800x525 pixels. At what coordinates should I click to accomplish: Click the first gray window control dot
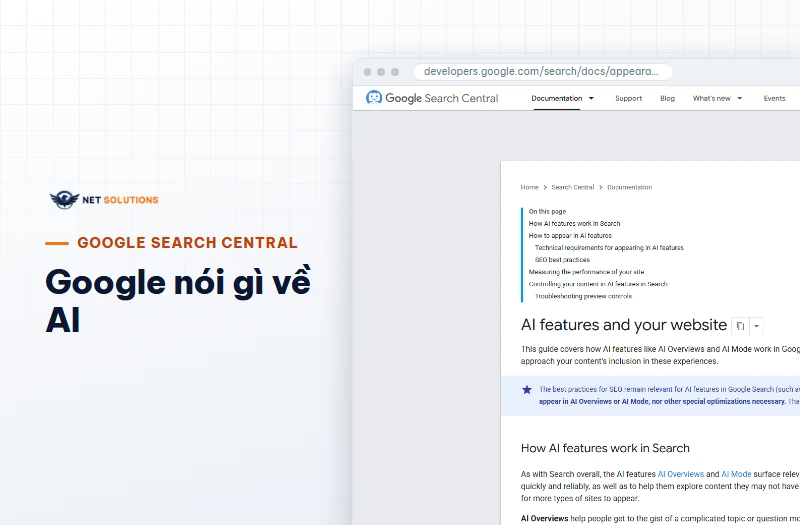[367, 72]
